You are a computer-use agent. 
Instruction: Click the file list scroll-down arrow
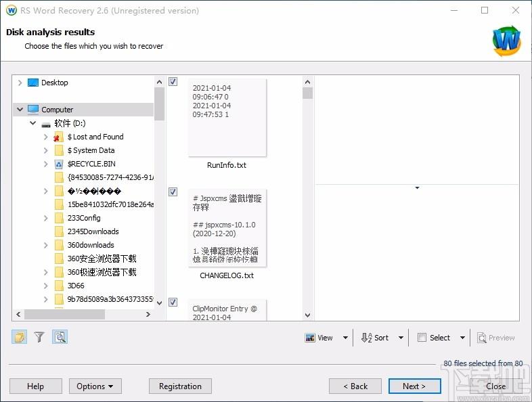pyautogui.click(x=307, y=315)
